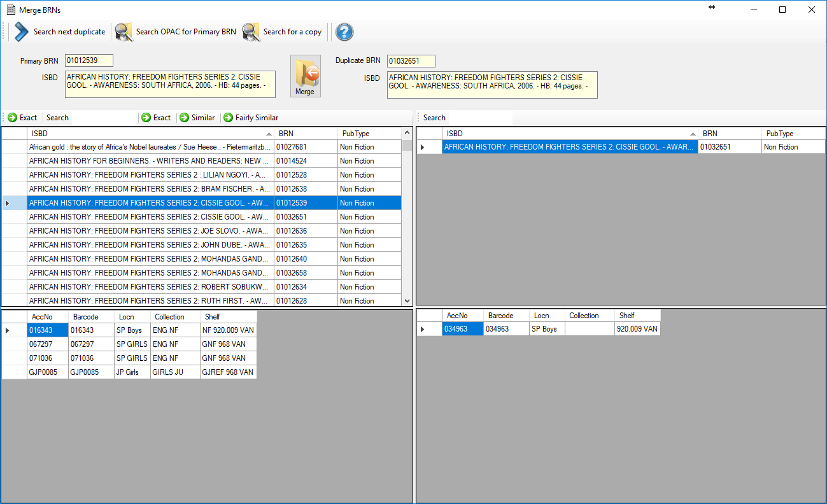Sort left grid by PubType column header
Screen dimensions: 827x504
tap(369, 134)
